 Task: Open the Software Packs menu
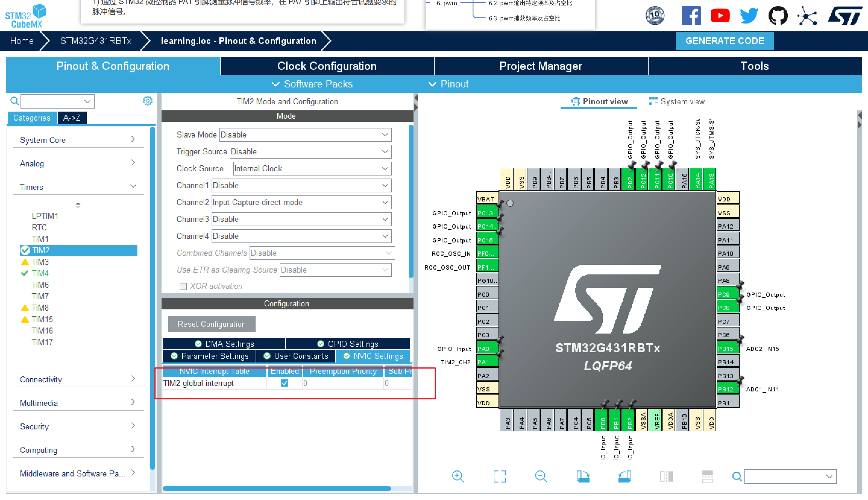(312, 84)
